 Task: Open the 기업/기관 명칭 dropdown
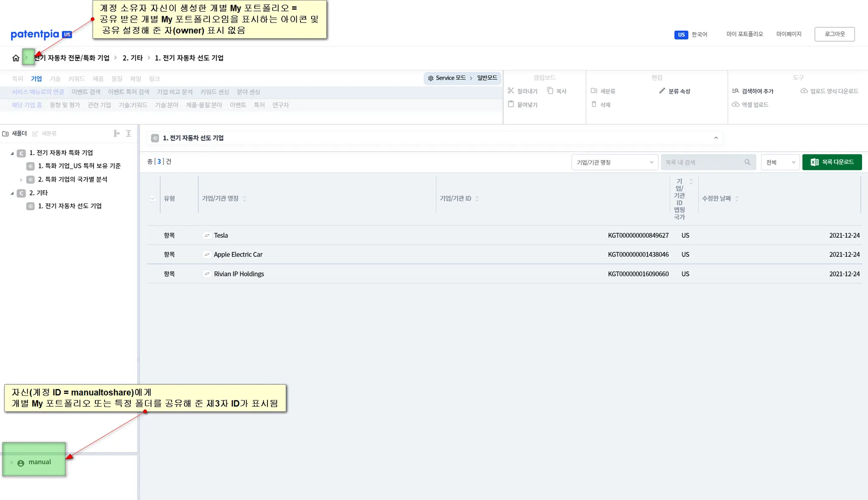615,162
